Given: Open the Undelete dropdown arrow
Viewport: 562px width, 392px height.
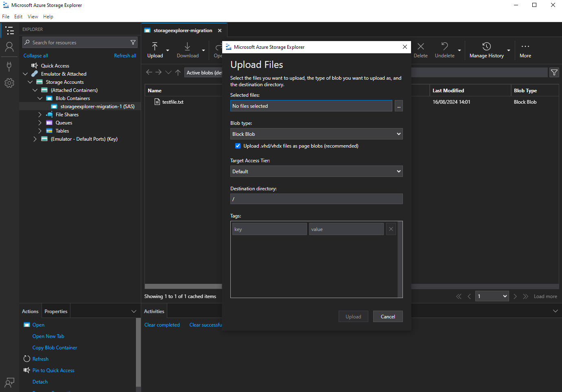Looking at the screenshot, I should tap(459, 50).
